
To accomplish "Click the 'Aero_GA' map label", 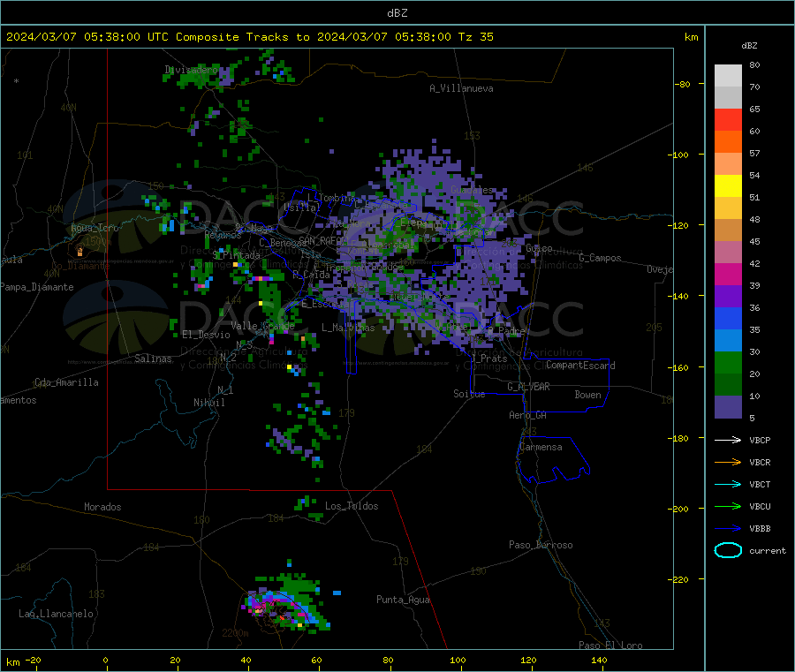I will coord(527,415).
